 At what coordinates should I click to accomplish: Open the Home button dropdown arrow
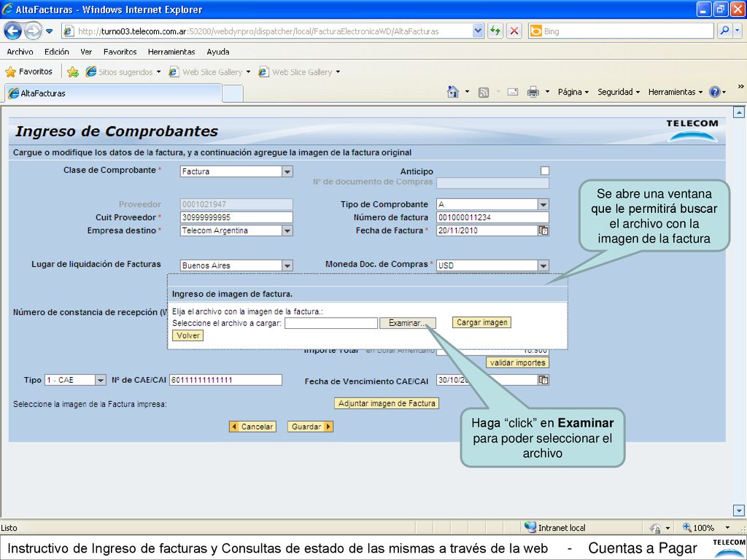coord(467,92)
